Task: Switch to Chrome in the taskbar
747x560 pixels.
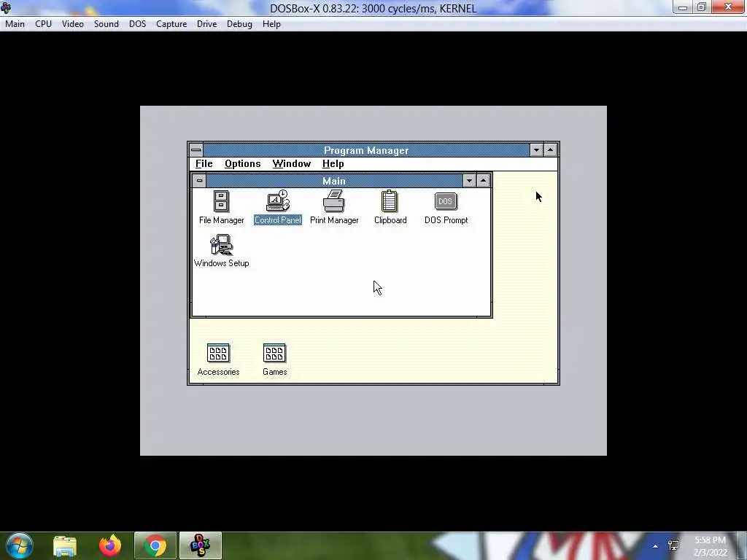Action: (x=155, y=545)
